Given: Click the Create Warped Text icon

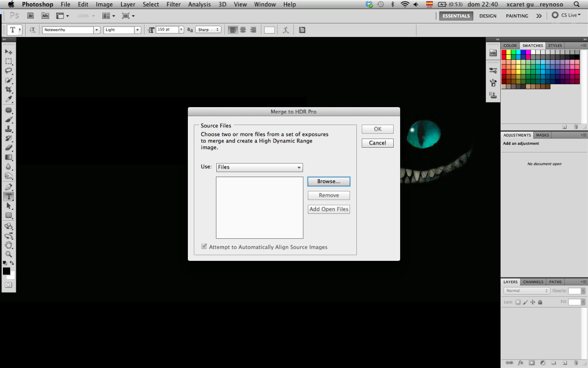Looking at the screenshot, I should click(286, 30).
